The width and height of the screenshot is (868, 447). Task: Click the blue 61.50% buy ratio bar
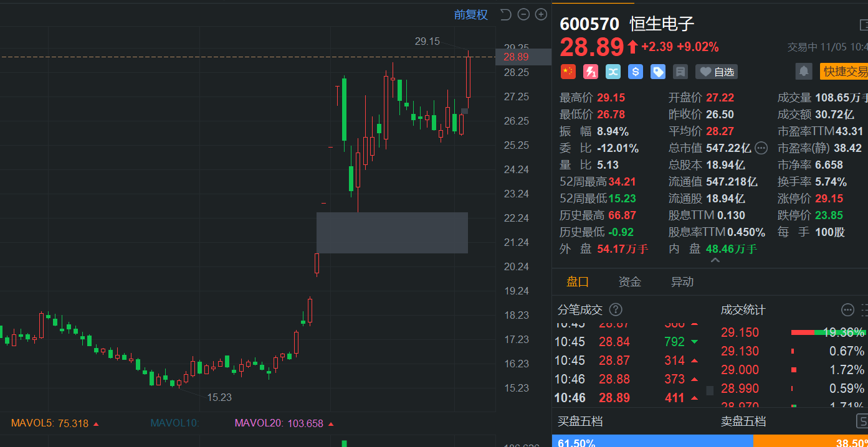652,441
